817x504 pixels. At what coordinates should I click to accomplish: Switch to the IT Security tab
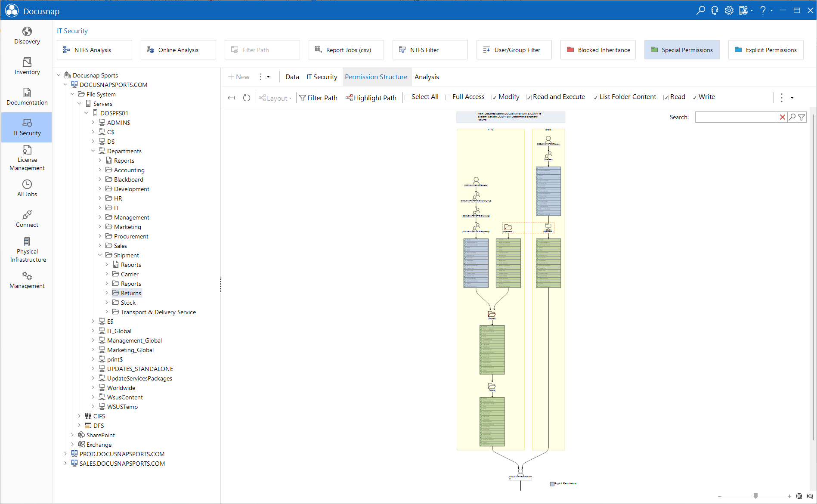click(x=322, y=77)
